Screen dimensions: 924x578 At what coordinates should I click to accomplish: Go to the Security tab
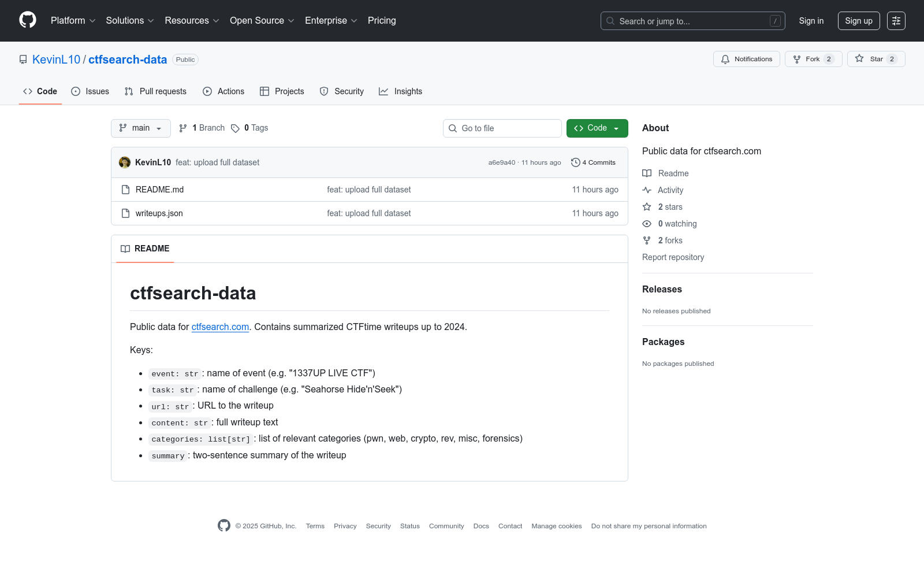click(342, 91)
